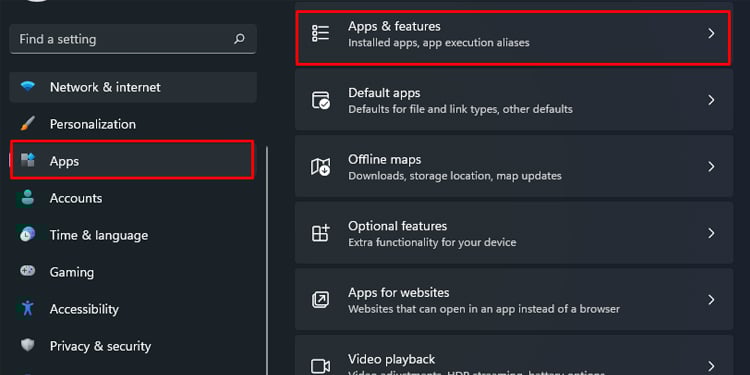Click the Optional features grid icon
This screenshot has width=750, height=375.
point(320,233)
